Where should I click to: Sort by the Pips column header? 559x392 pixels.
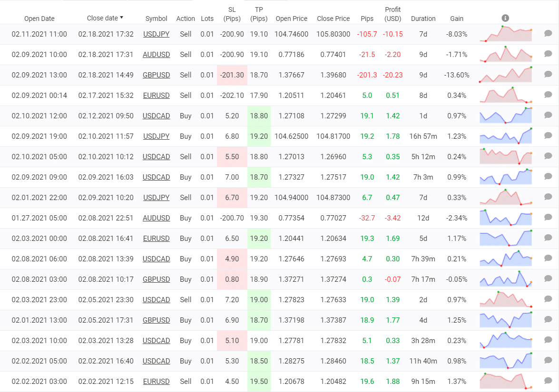(367, 19)
